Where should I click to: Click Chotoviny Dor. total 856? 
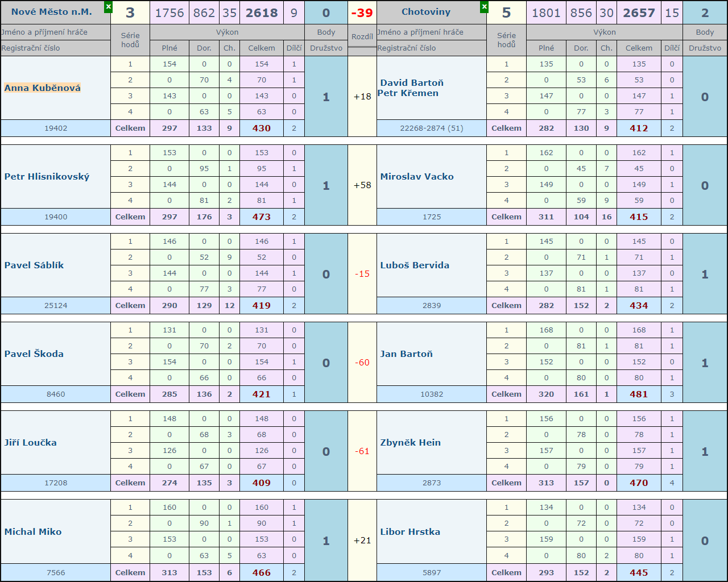581,13
